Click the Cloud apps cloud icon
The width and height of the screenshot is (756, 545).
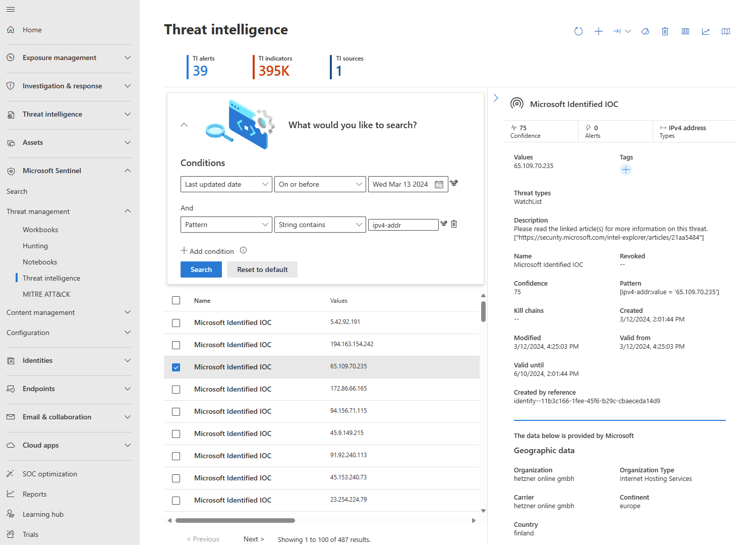click(x=11, y=446)
